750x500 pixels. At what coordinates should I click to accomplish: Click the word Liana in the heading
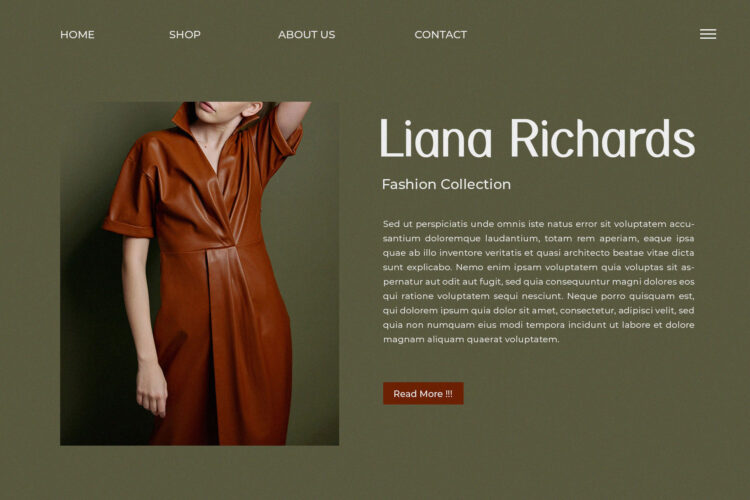[436, 139]
